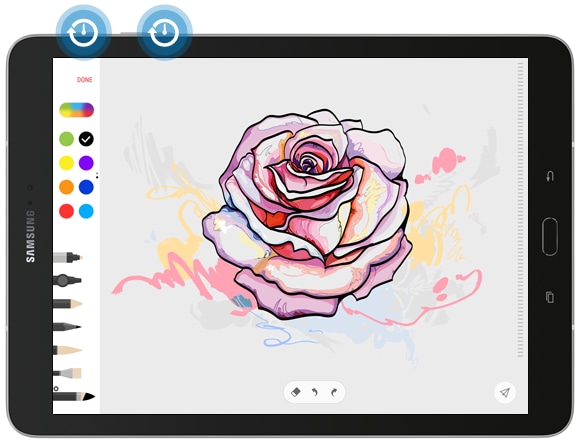Image resolution: width=580 pixels, height=444 pixels.
Task: Choose the dark sharp-tip pen
Action: [x=67, y=327]
